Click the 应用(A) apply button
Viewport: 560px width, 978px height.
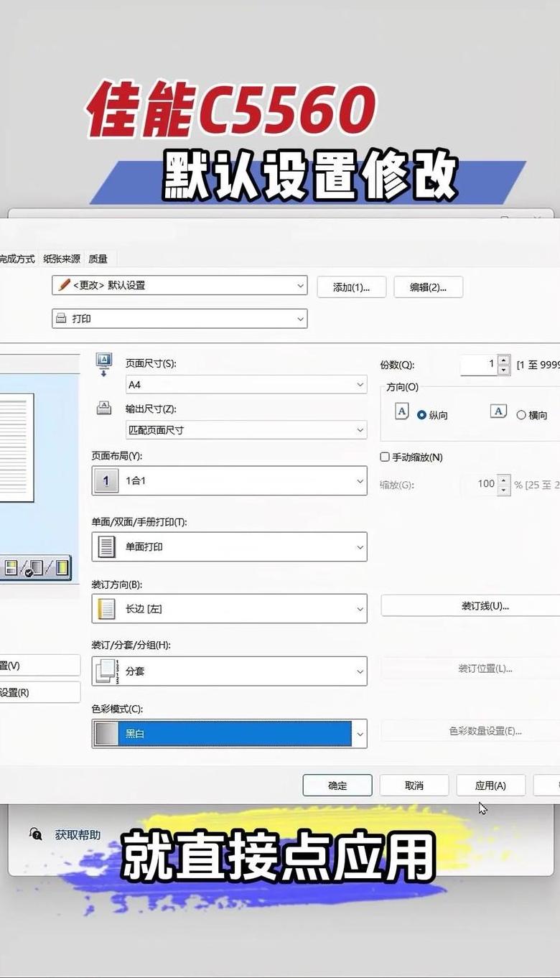[491, 785]
